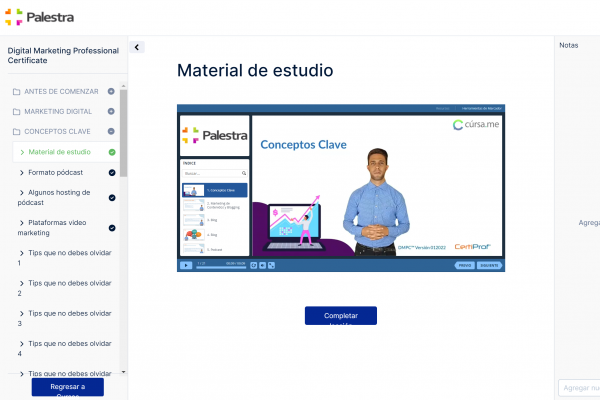Toggle the green check on Material de estudio
600x400 pixels.
click(x=112, y=152)
